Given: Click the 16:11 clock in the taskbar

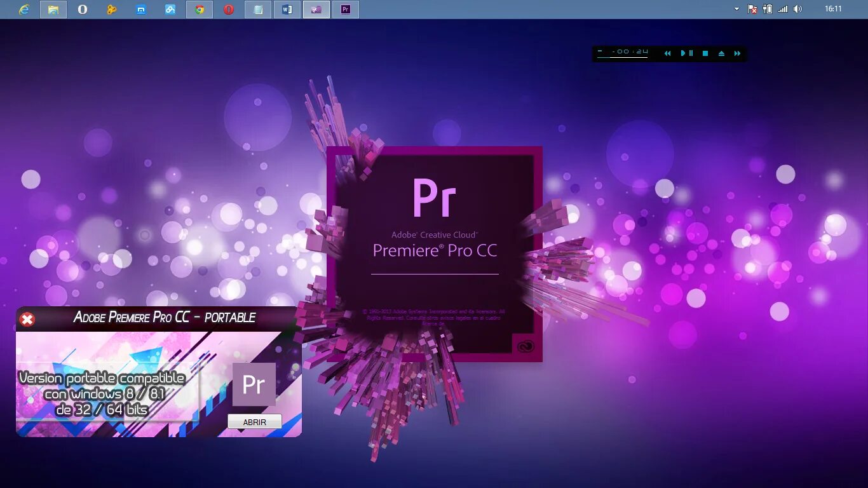Looking at the screenshot, I should [833, 9].
